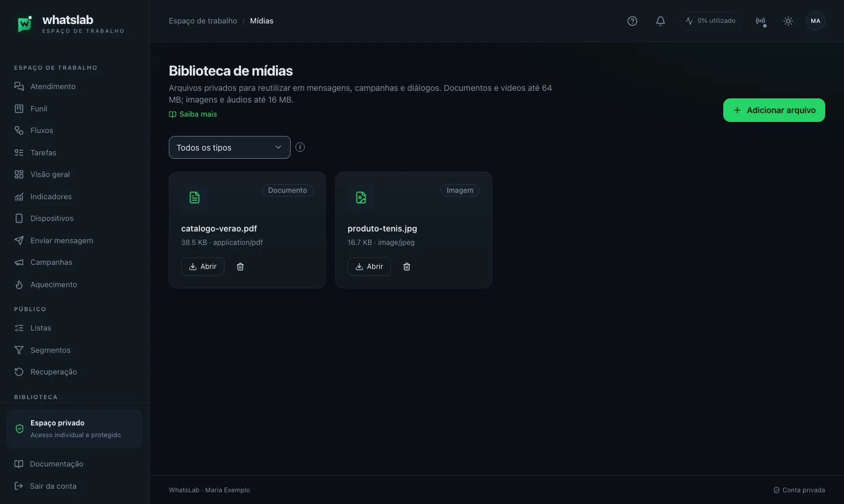Image resolution: width=844 pixels, height=504 pixels.
Task: Click the Documento badge on catalogo-verao.pdf
Action: (x=287, y=190)
